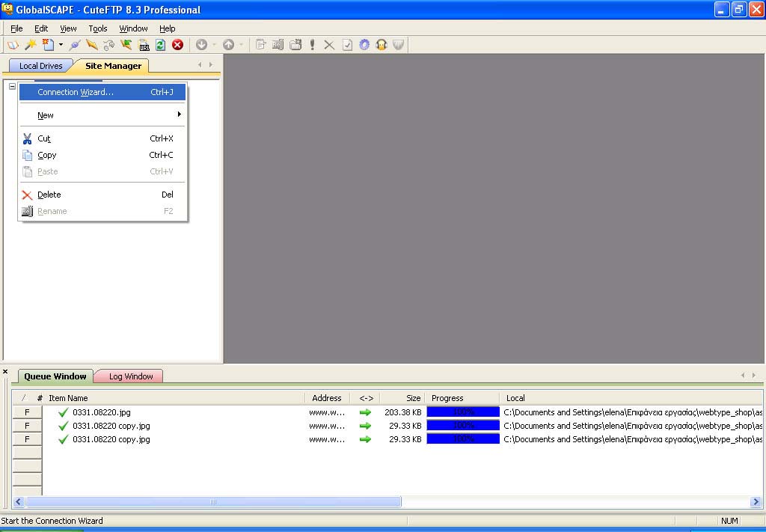
Task: Open Site Manager with the book toolbar icon
Action: point(13,45)
